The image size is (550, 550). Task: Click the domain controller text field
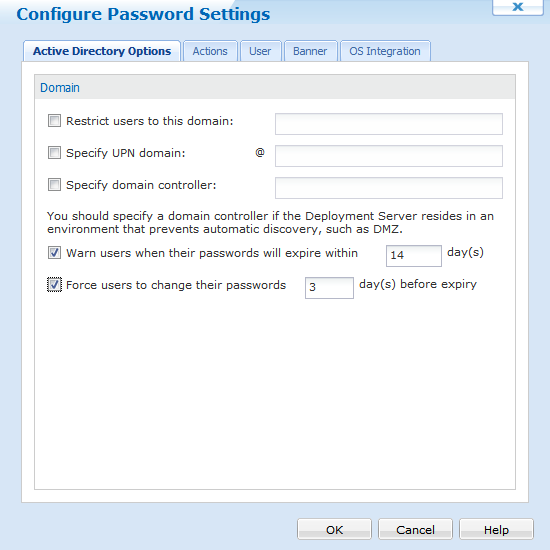[389, 188]
